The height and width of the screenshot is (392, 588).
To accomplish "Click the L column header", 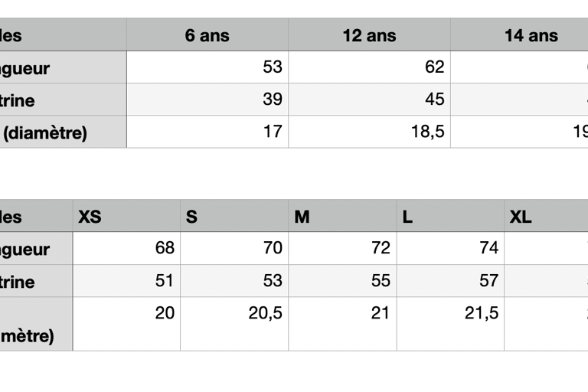I will (450, 216).
